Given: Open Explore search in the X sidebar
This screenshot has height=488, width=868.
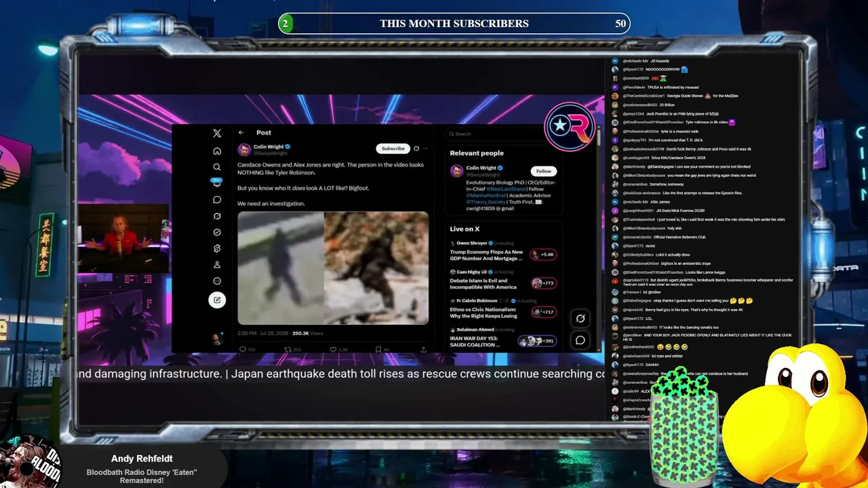Looking at the screenshot, I should point(217,167).
